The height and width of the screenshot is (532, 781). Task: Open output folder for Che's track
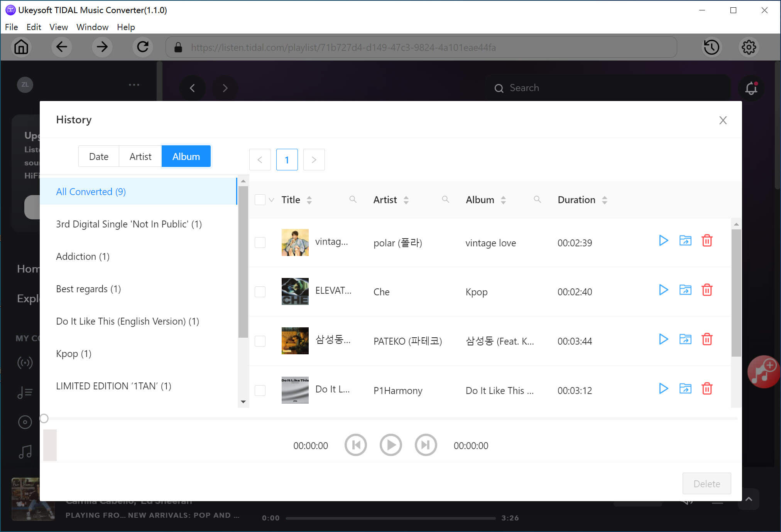(685, 290)
